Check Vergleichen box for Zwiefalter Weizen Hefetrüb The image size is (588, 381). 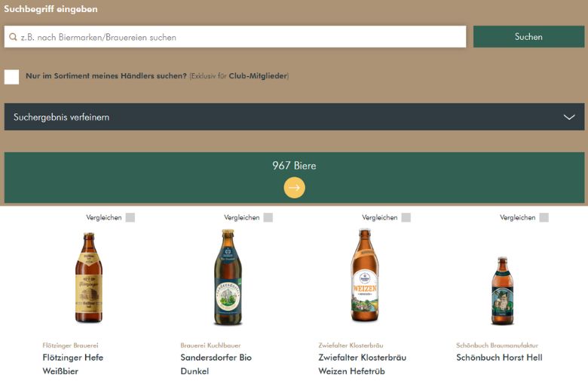[406, 217]
